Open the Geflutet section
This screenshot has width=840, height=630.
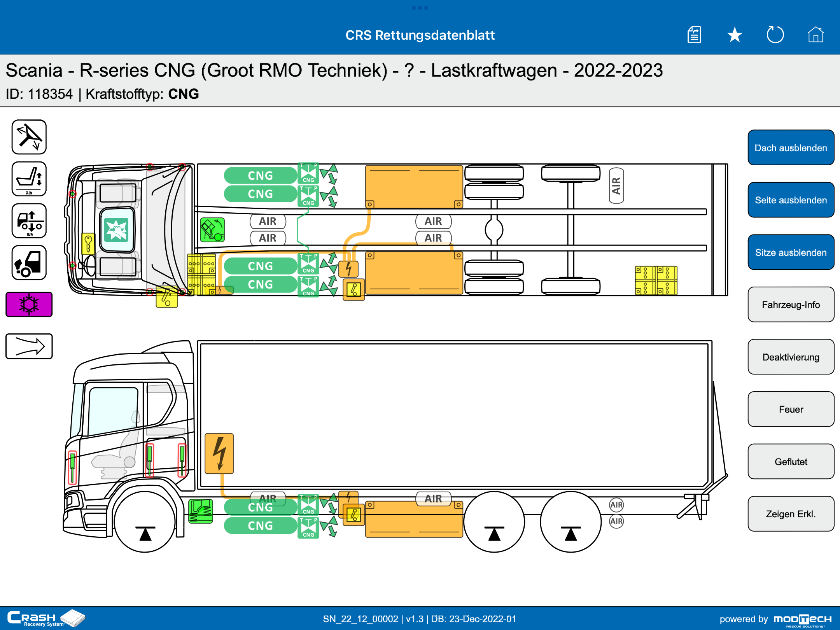[x=791, y=462]
